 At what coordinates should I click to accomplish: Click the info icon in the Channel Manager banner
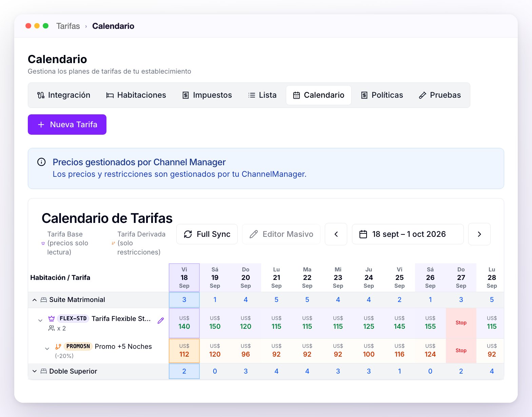[x=41, y=162]
